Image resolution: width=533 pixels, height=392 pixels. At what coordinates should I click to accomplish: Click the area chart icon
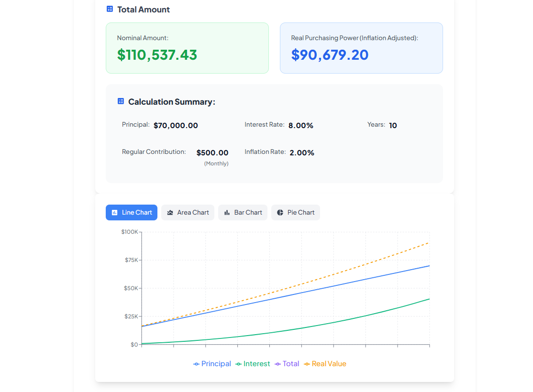170,212
